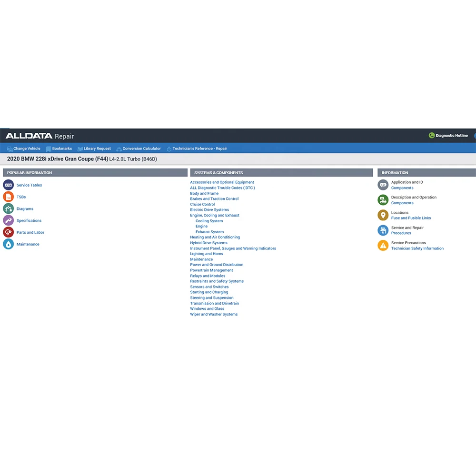Image resolution: width=476 pixels, height=476 pixels.
Task: Open Windows and Glass
Action: pos(207,308)
